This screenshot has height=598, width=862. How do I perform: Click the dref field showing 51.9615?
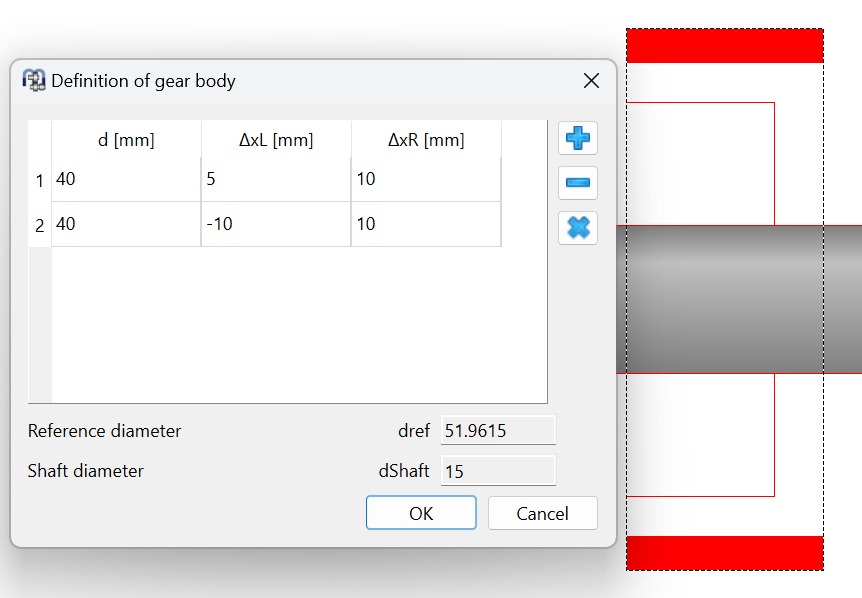(497, 431)
